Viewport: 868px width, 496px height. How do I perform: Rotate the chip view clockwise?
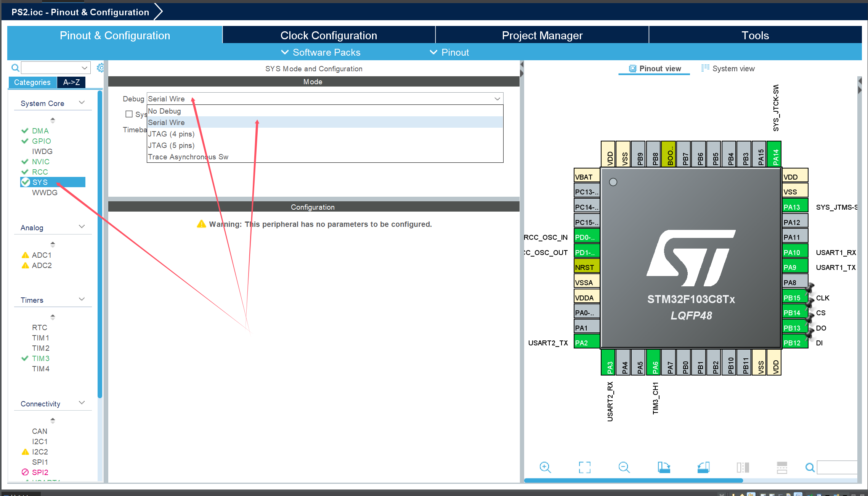pyautogui.click(x=664, y=467)
